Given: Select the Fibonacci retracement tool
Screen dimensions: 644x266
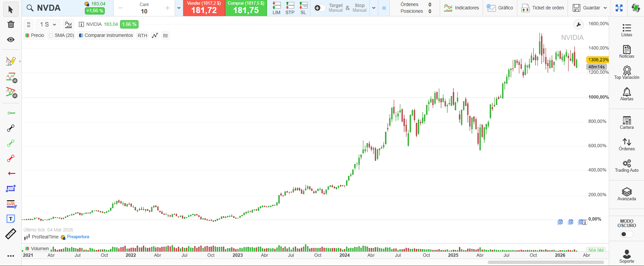Looking at the screenshot, I should [11, 204].
